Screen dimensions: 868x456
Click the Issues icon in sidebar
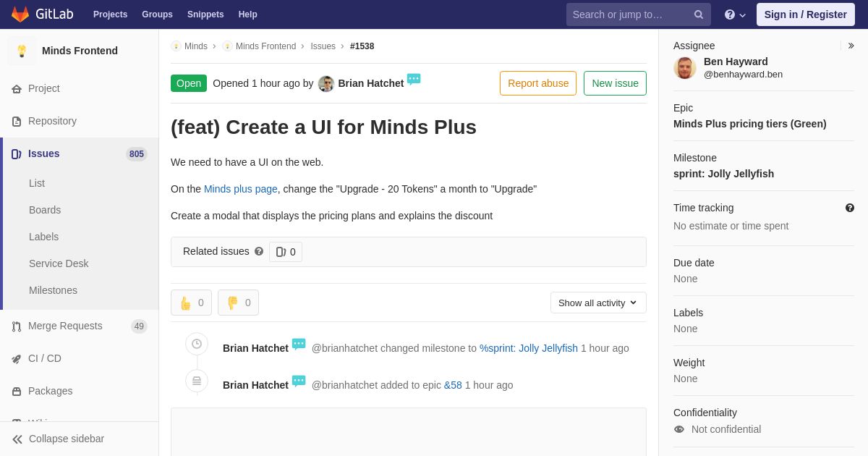pyautogui.click(x=17, y=154)
